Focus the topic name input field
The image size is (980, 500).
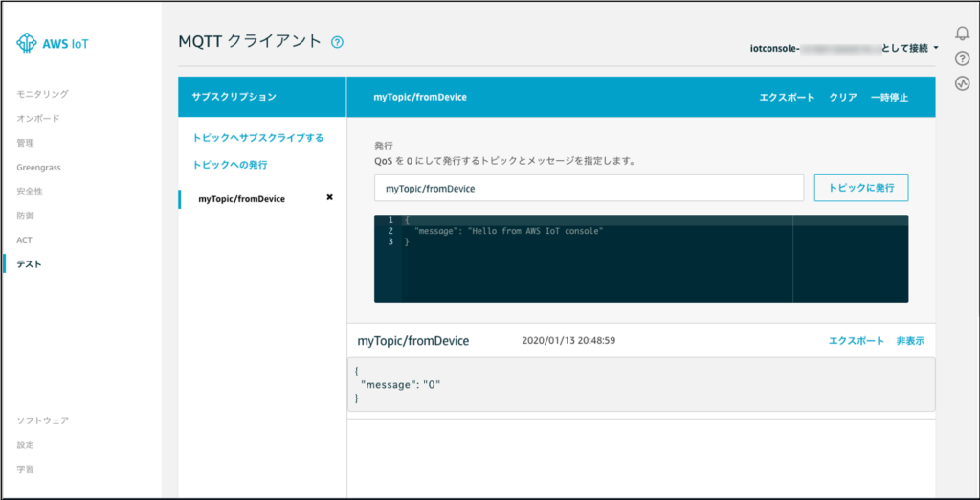589,189
